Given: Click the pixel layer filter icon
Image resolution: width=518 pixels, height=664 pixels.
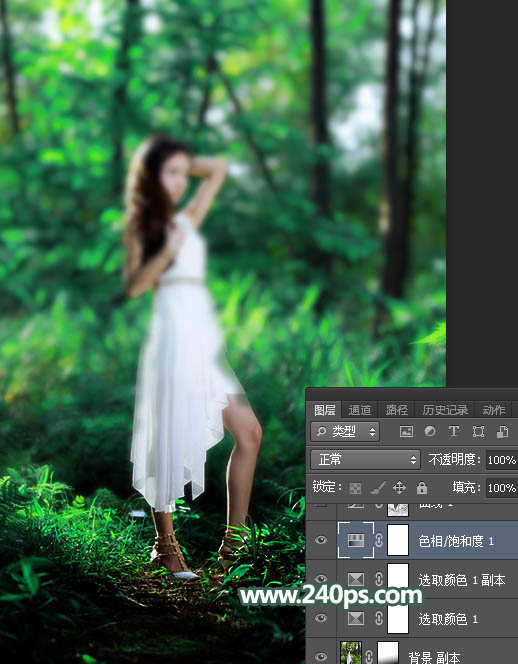Looking at the screenshot, I should 406,432.
